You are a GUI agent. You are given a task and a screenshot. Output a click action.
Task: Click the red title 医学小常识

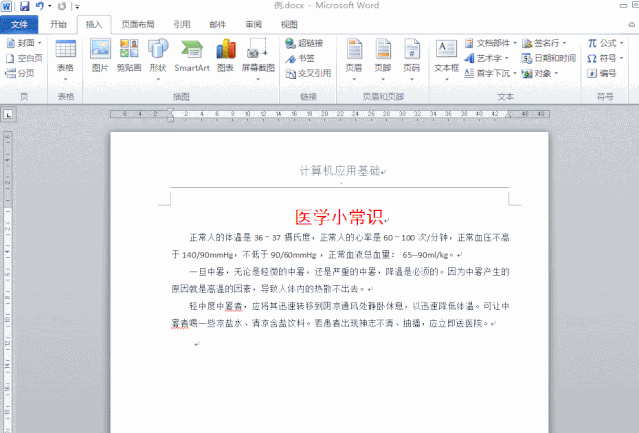coord(339,217)
